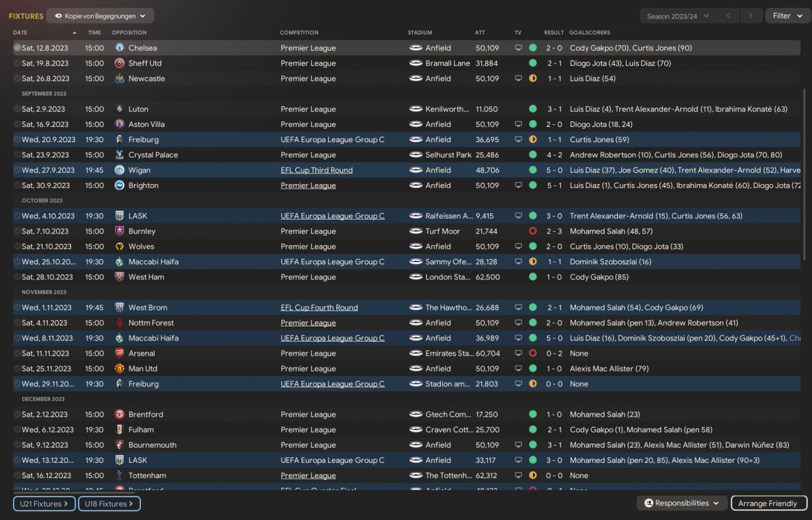
Task: Click the TV broadcast icon on Arsenal row
Action: tap(518, 353)
